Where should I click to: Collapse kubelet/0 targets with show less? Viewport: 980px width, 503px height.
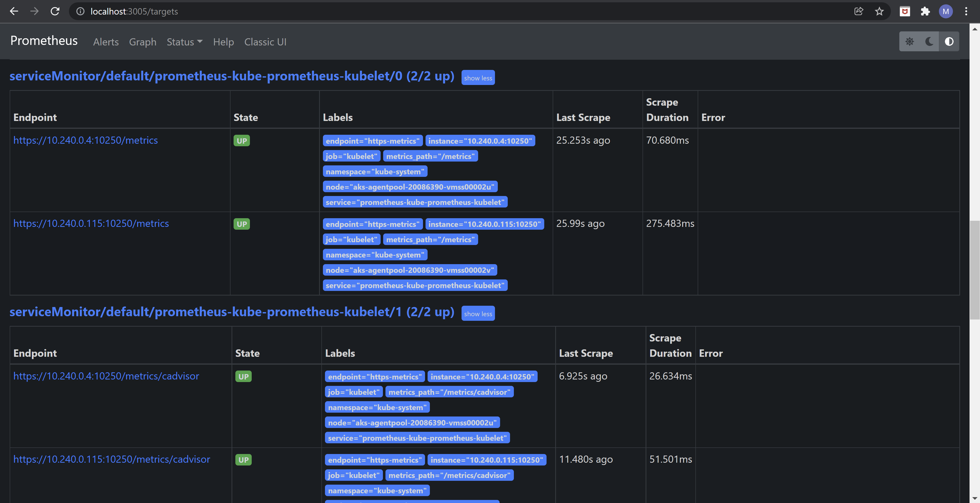pos(478,78)
